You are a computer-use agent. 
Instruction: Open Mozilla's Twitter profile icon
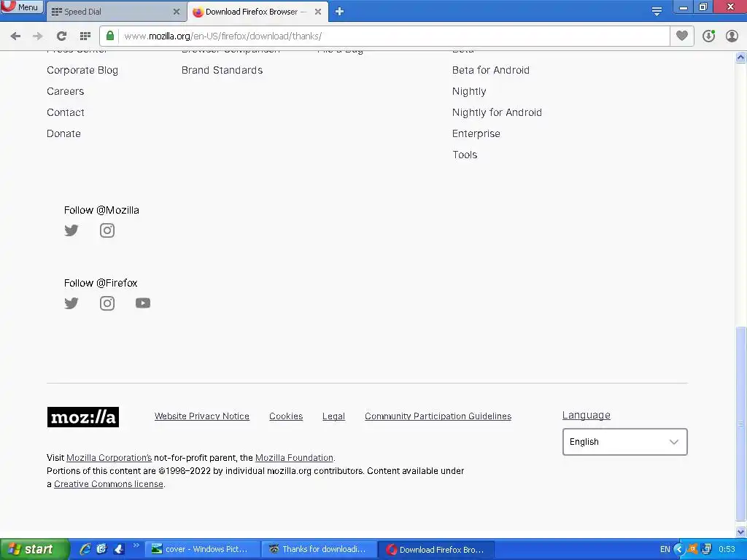click(71, 230)
